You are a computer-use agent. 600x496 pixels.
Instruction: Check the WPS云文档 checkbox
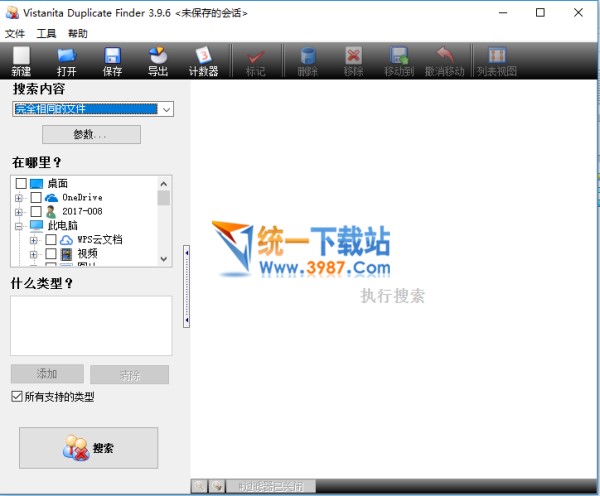pyautogui.click(x=51, y=240)
